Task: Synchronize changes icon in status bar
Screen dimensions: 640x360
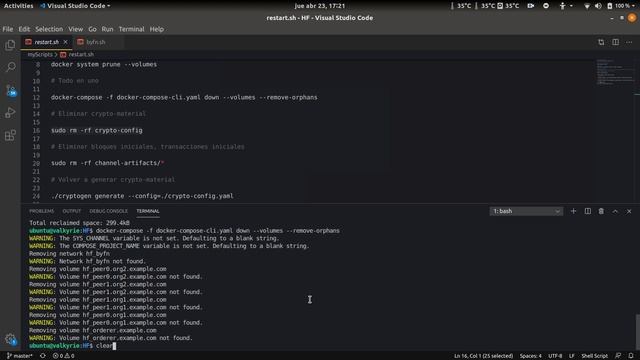Action: coord(42,356)
